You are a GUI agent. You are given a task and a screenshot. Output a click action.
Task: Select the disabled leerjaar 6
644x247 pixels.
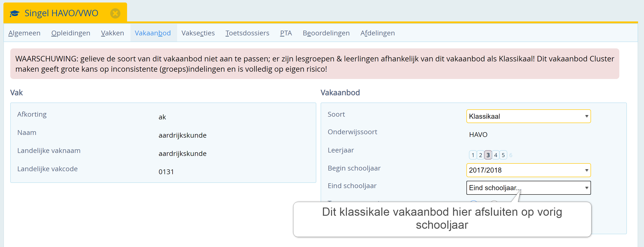(511, 155)
